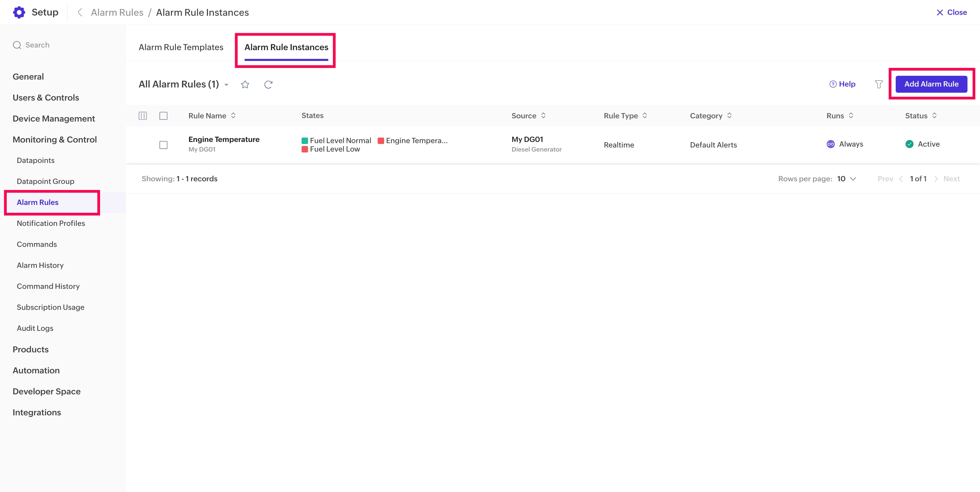Click the Setup gear icon
Viewport: 980px width, 492px height.
[x=19, y=12]
